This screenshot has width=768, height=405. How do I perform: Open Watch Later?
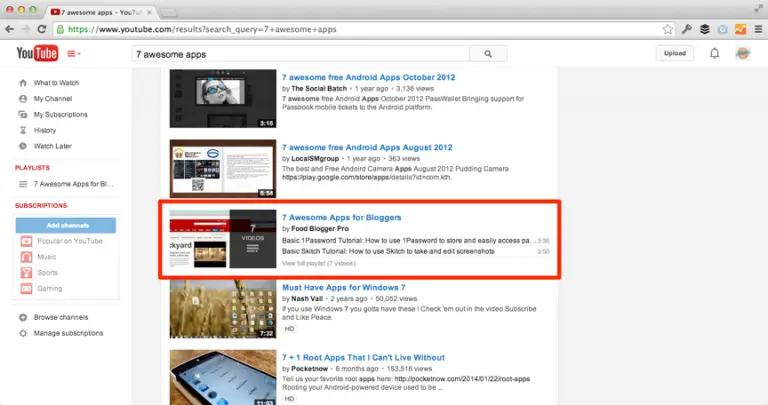52,146
